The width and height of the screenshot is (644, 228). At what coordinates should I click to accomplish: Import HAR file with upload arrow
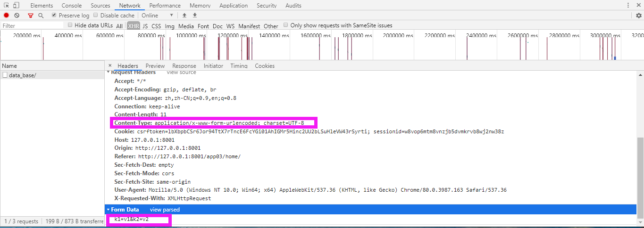coord(184,16)
